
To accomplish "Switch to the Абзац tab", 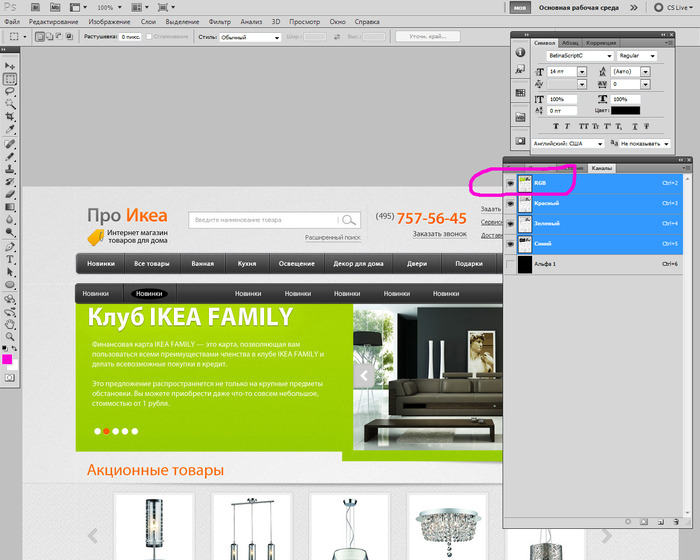I will [570, 43].
